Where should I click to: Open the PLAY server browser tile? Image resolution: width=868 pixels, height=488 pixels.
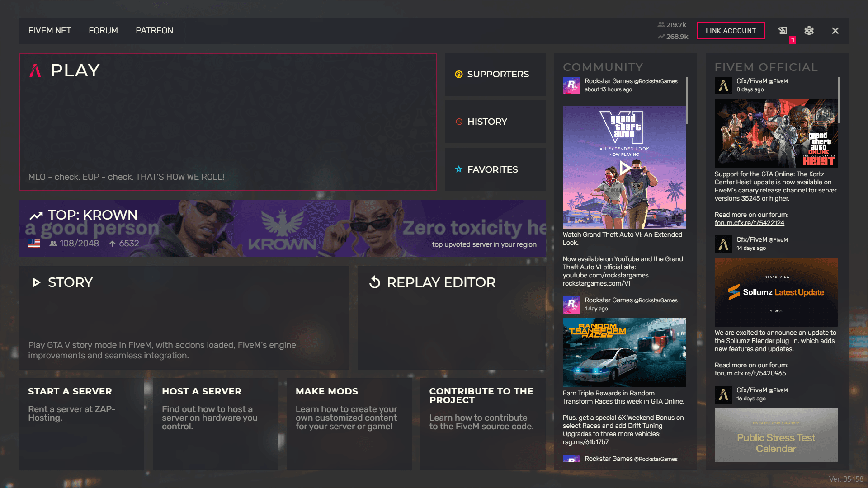point(228,122)
